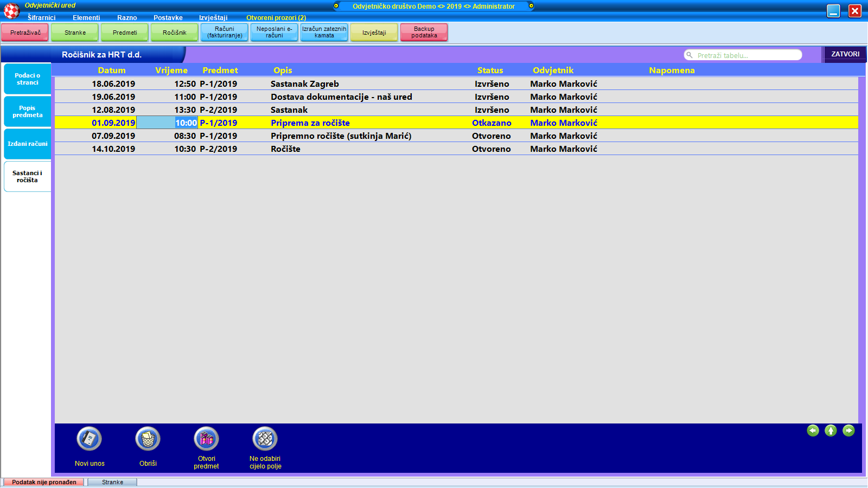
Task: Click the Backup podataka button
Action: (x=424, y=33)
